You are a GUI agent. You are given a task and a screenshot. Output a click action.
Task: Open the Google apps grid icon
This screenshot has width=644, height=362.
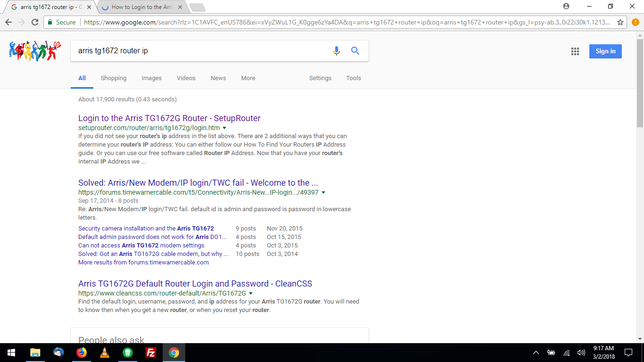[575, 51]
